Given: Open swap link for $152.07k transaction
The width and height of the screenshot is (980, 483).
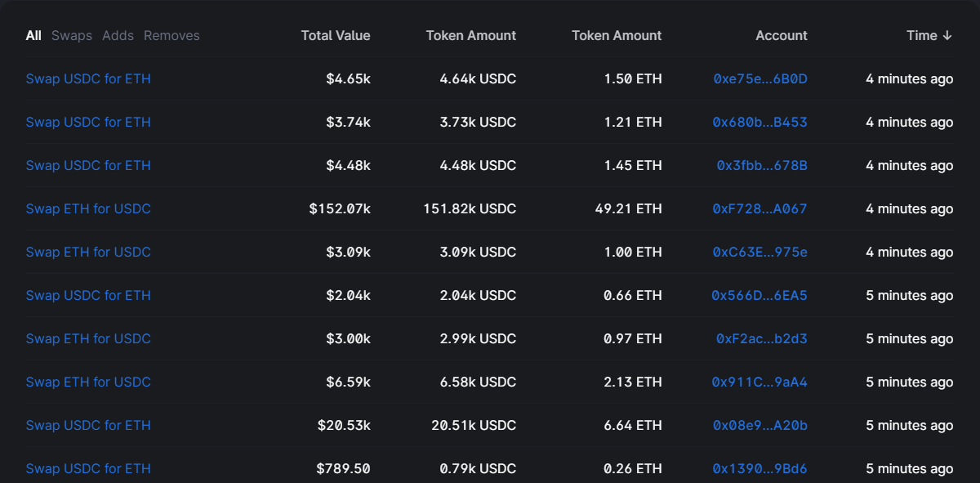Looking at the screenshot, I should pyautogui.click(x=88, y=208).
